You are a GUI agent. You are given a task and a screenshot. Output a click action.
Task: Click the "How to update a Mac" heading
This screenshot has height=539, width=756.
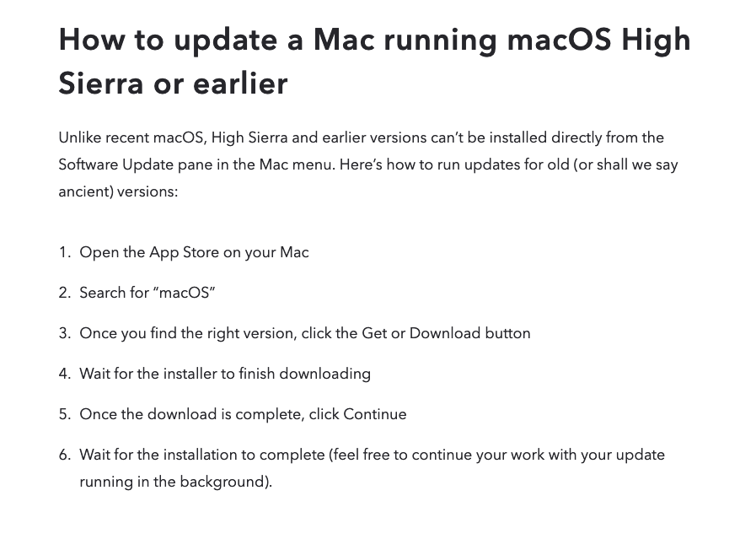coord(373,40)
